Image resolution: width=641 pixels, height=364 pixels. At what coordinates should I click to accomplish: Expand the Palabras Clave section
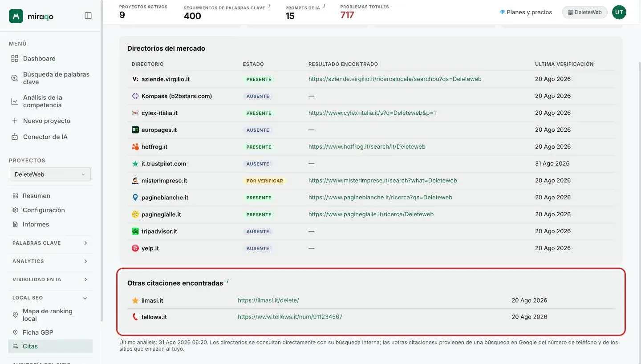pyautogui.click(x=50, y=243)
